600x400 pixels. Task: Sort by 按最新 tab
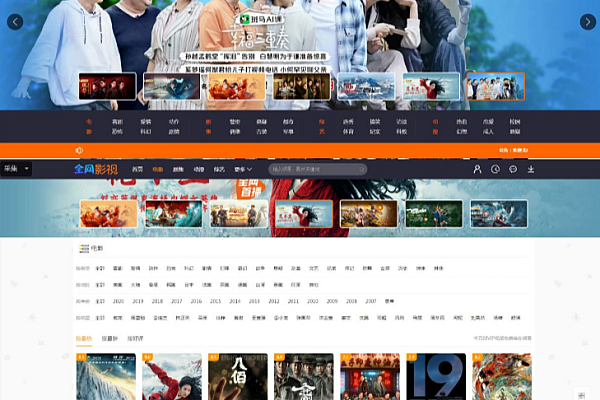click(x=109, y=339)
